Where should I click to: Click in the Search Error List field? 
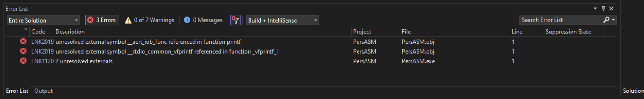[560, 20]
